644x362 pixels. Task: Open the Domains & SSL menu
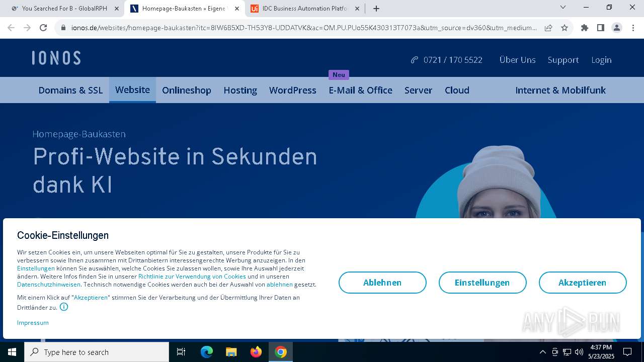70,90
